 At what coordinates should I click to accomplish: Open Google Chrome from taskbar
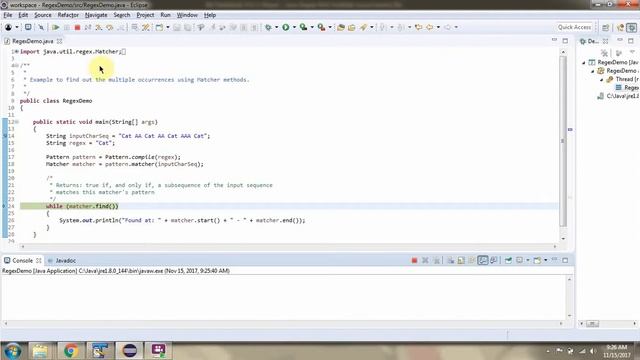pos(71,351)
